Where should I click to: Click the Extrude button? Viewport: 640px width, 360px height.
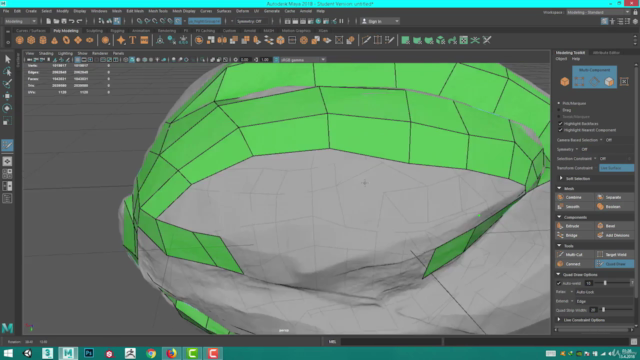coord(574,226)
